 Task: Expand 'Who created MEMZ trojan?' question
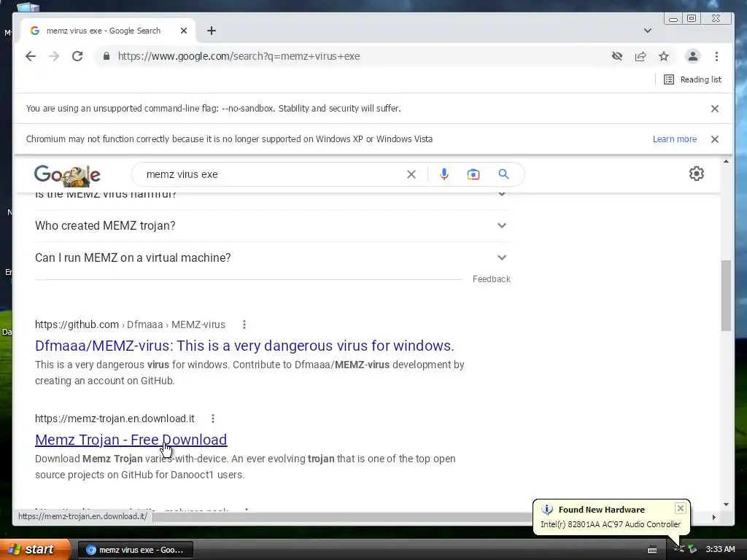(273, 225)
